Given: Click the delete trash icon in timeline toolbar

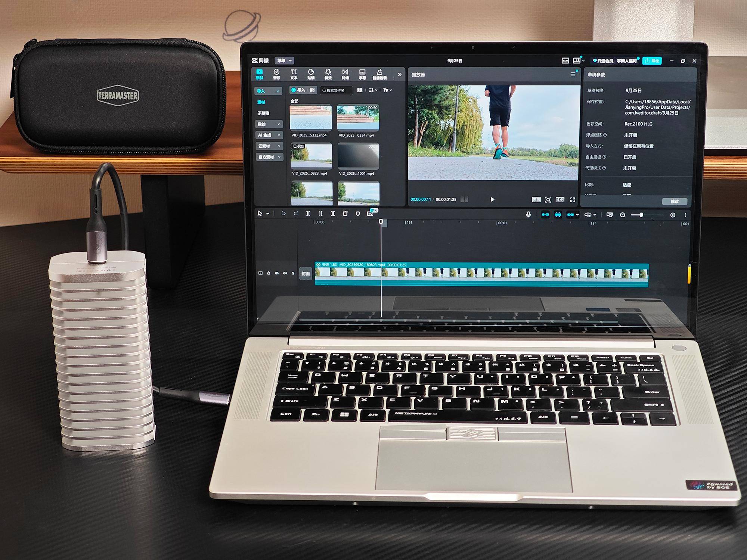Looking at the screenshot, I should click(345, 214).
